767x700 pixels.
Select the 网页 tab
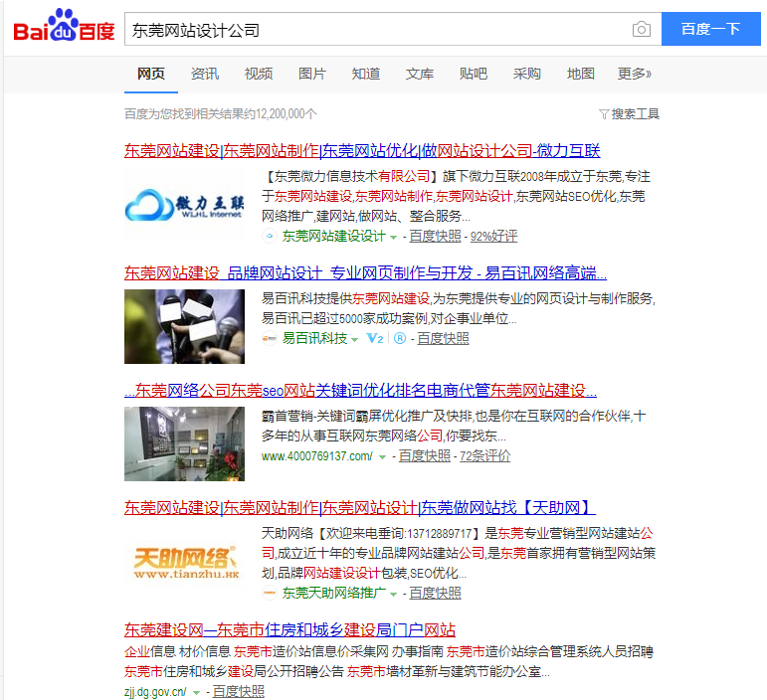coord(151,74)
